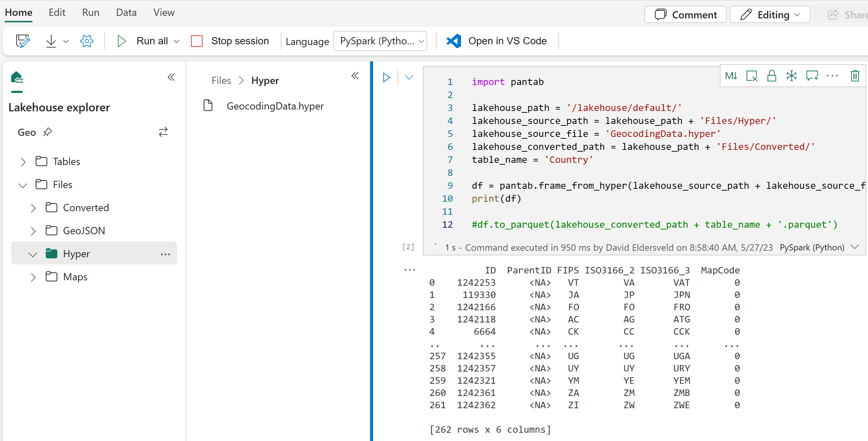Image resolution: width=868 pixels, height=441 pixels.
Task: Click the delete cell trash icon
Action: [x=855, y=76]
